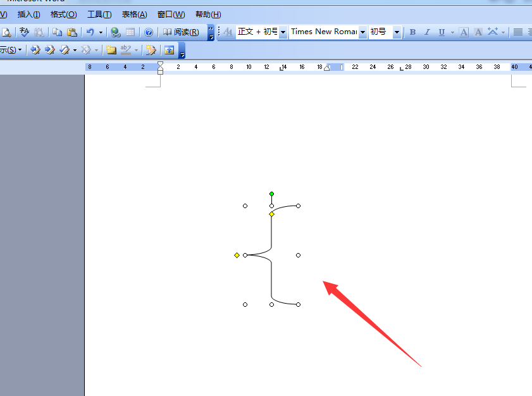
Task: Copy selection with the Copy icon
Action: tap(57, 32)
